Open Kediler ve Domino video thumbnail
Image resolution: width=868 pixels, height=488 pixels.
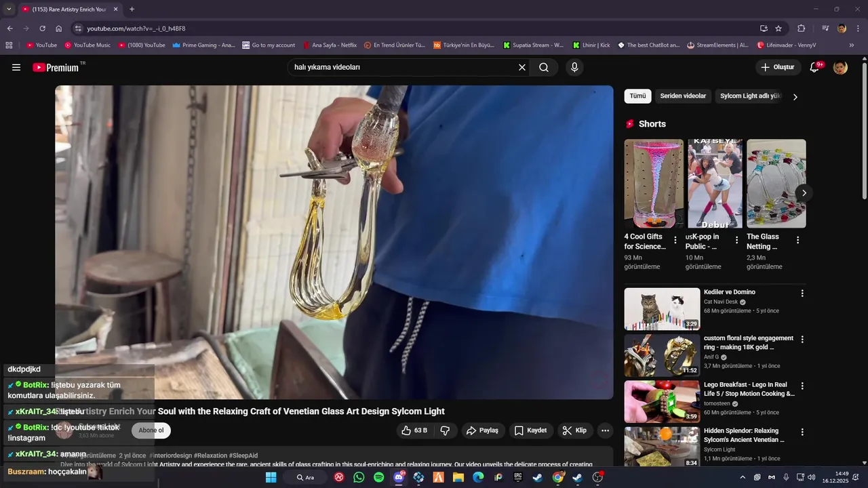pyautogui.click(x=662, y=309)
